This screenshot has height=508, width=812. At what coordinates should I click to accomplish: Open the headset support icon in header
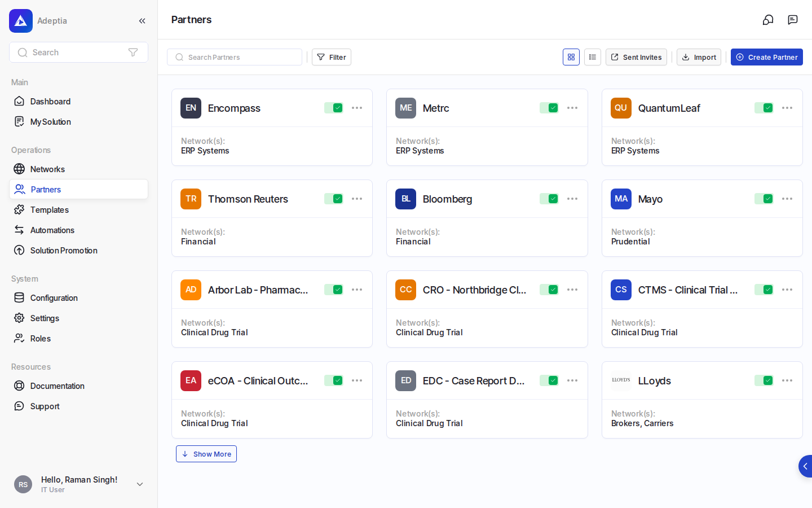tap(768, 20)
